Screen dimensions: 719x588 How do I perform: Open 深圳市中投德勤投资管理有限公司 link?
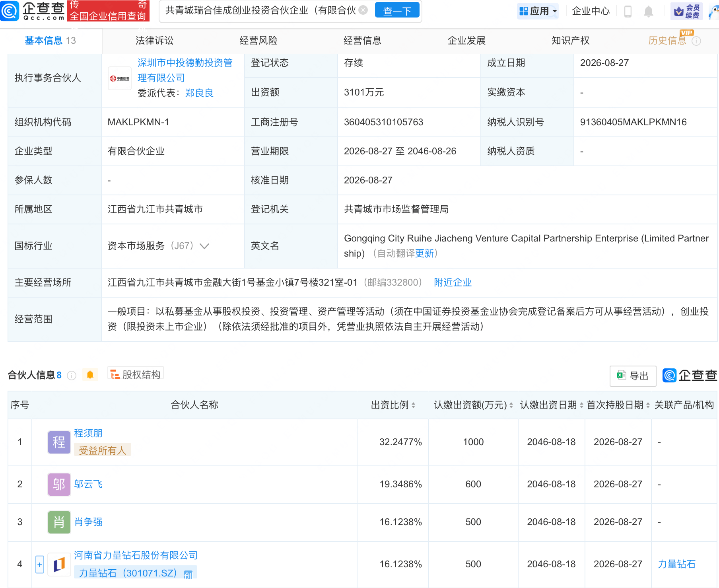(185, 70)
